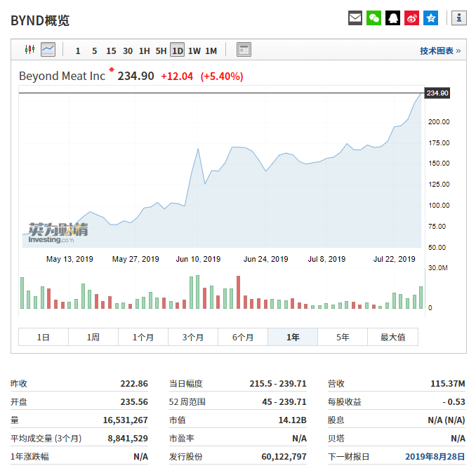Switch range to 1个月 tab
The height and width of the screenshot is (473, 476).
[x=143, y=337]
